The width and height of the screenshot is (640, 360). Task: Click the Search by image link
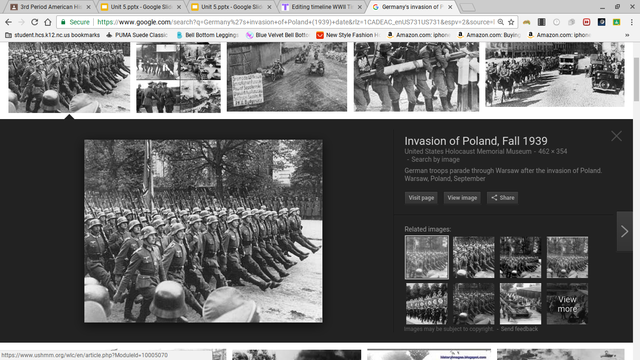[x=435, y=160]
